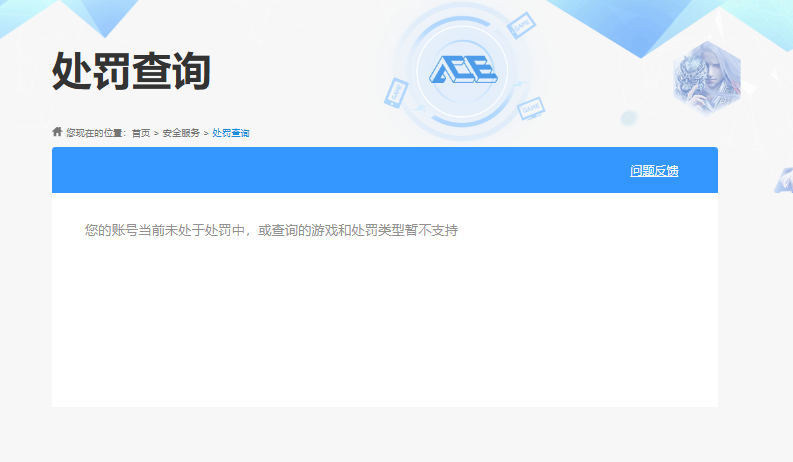The width and height of the screenshot is (793, 462).
Task: Open 安全服务 from the breadcrumb
Action: coord(181,133)
